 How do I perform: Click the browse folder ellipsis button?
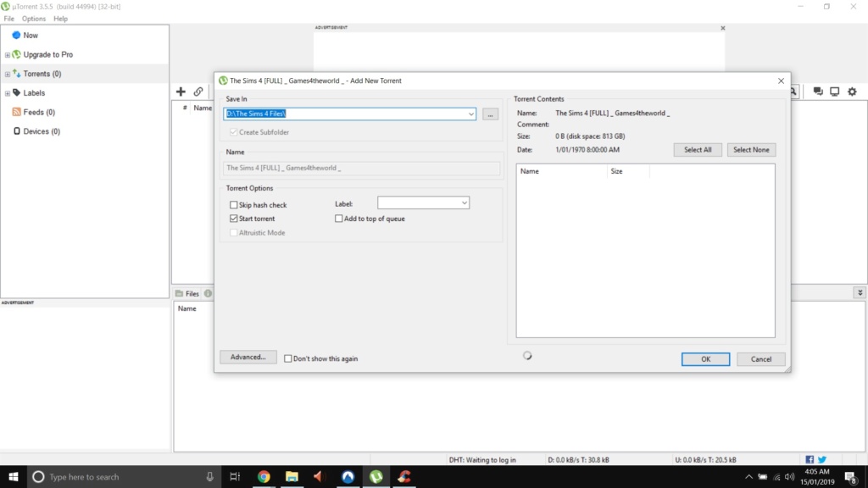tap(490, 114)
